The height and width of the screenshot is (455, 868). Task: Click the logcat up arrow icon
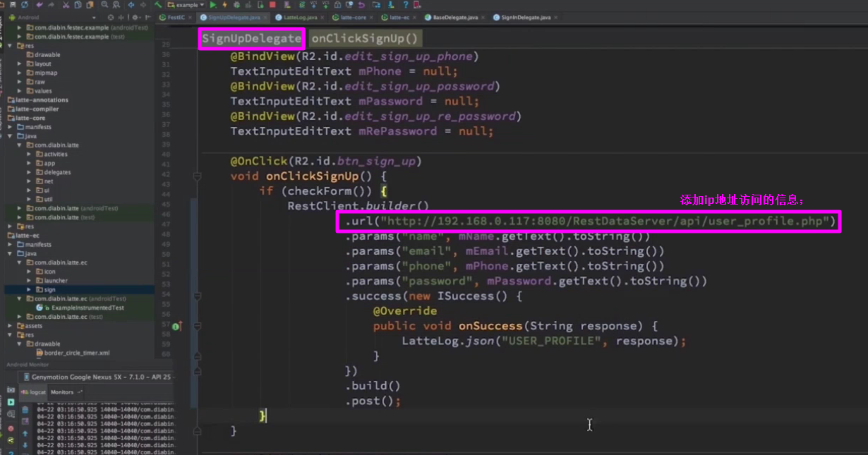[x=25, y=433]
